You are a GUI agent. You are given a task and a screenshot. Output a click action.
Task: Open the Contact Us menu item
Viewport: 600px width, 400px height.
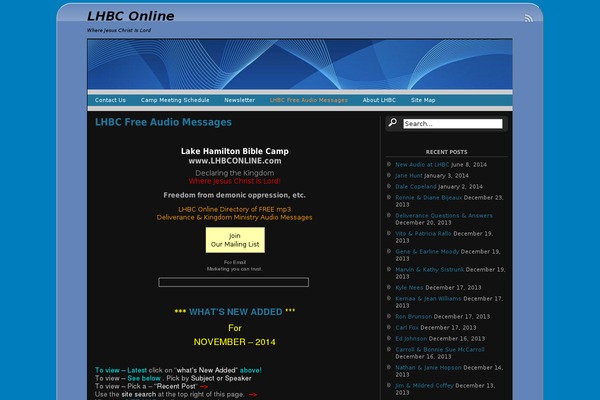[x=110, y=100]
